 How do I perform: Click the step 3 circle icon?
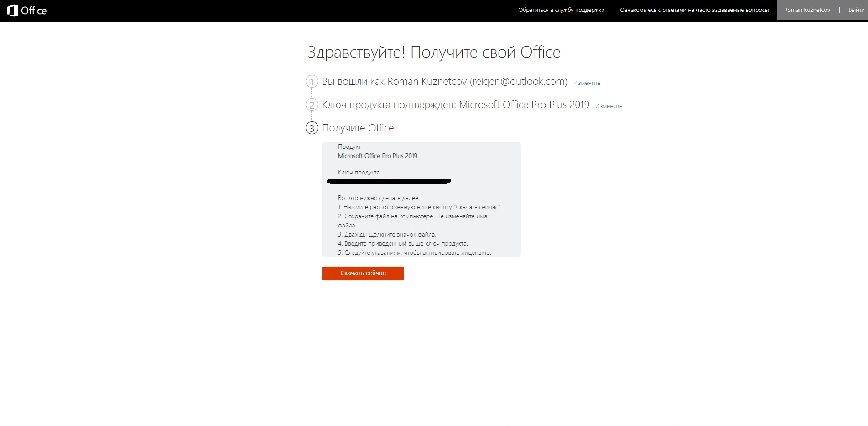click(x=312, y=128)
